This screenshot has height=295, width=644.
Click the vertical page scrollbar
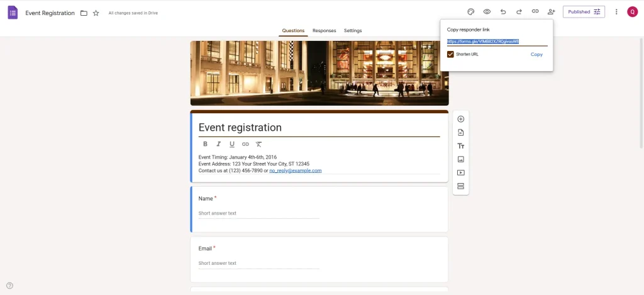tap(641, 92)
